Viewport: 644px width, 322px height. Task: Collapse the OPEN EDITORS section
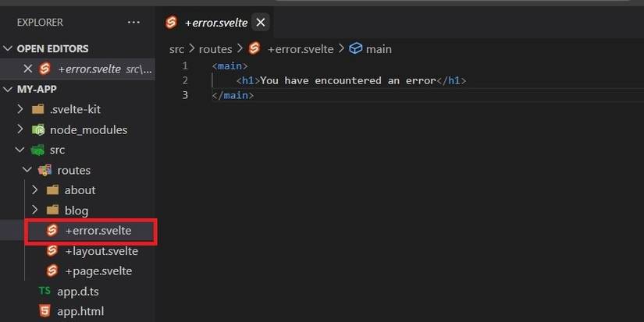9,48
